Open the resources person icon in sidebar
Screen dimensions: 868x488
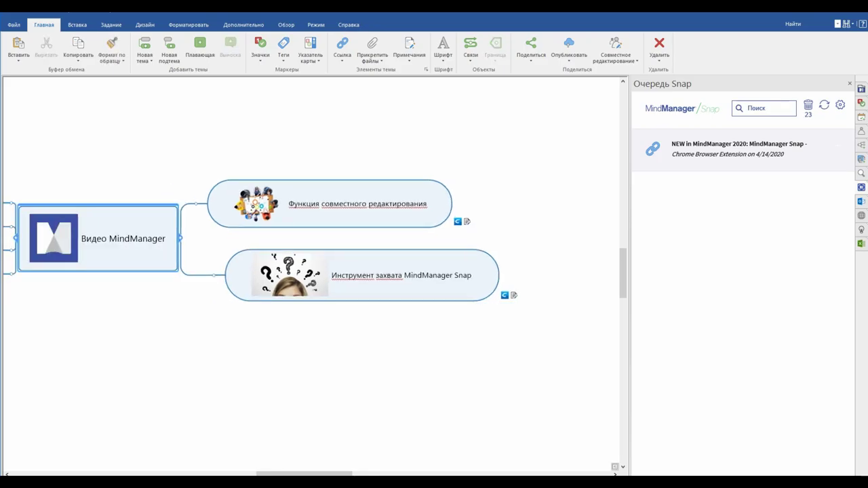point(861,131)
